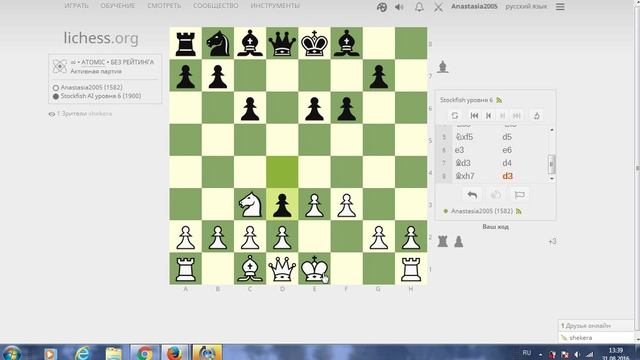Open the media player taskbar icon
This screenshot has width=640, height=360.
50,353
